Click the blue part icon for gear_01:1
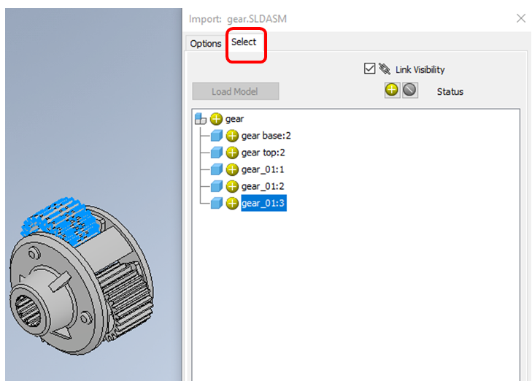Image resolution: width=532 pixels, height=392 pixels. click(x=217, y=169)
